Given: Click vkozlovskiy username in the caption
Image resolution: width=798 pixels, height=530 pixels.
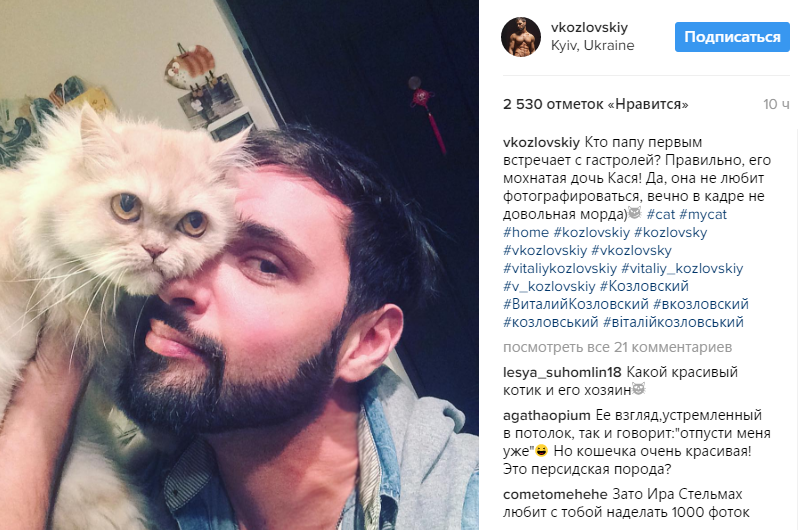Looking at the screenshot, I should pyautogui.click(x=542, y=143).
